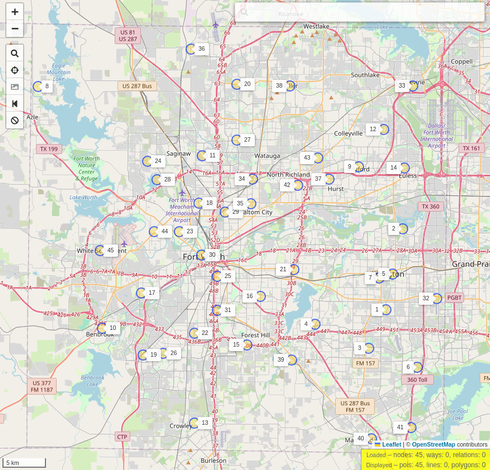Select map marker number 45
This screenshot has height=470, width=490.
[x=100, y=251]
